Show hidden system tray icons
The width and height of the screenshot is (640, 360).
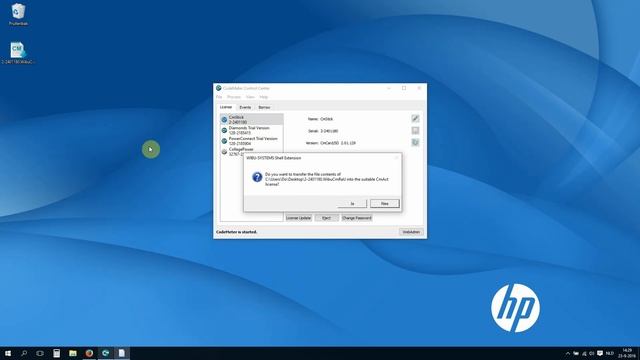[567, 353]
